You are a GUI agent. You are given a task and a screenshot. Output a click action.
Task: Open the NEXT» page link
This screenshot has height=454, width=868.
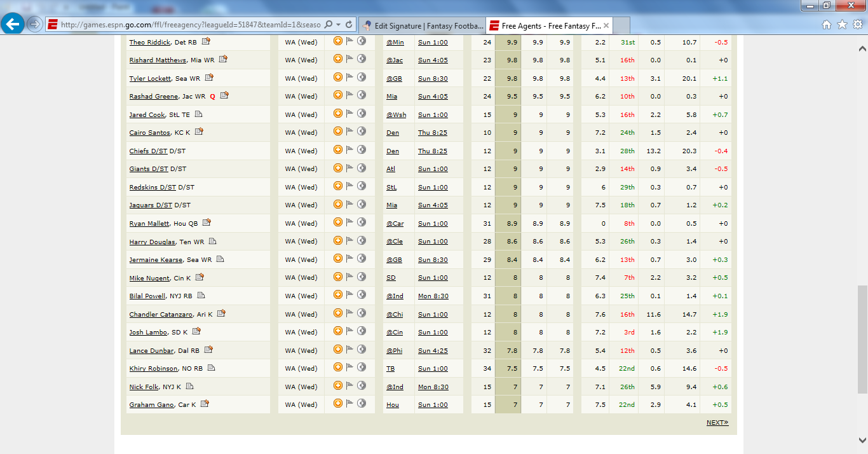click(717, 422)
